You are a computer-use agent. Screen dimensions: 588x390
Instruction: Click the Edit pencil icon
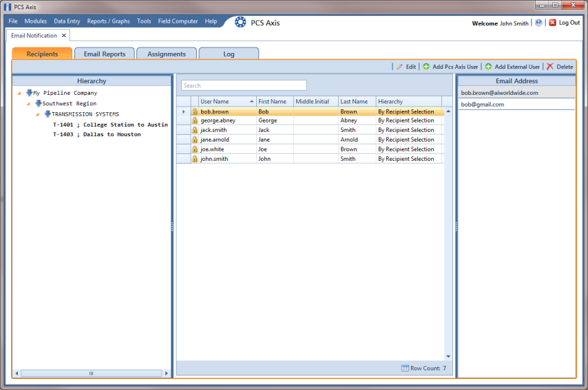click(x=399, y=67)
